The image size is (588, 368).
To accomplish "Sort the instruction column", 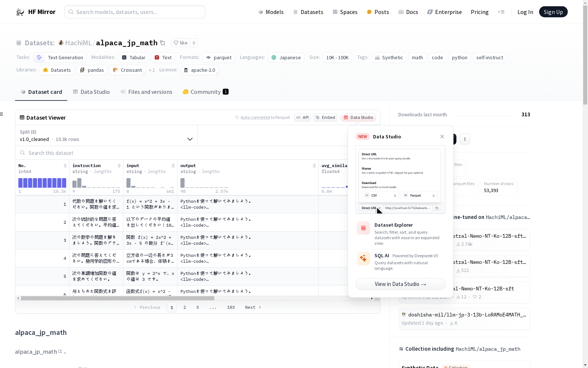I will click(119, 165).
